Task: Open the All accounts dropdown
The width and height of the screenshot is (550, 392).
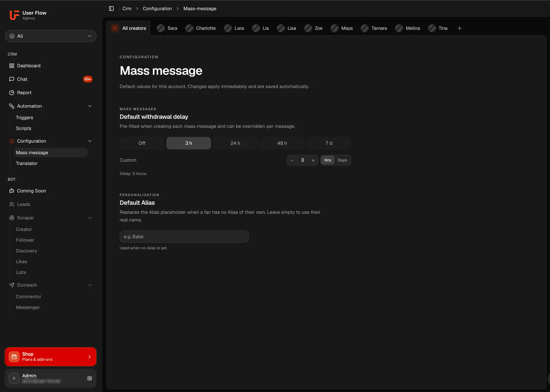Action: (x=51, y=36)
